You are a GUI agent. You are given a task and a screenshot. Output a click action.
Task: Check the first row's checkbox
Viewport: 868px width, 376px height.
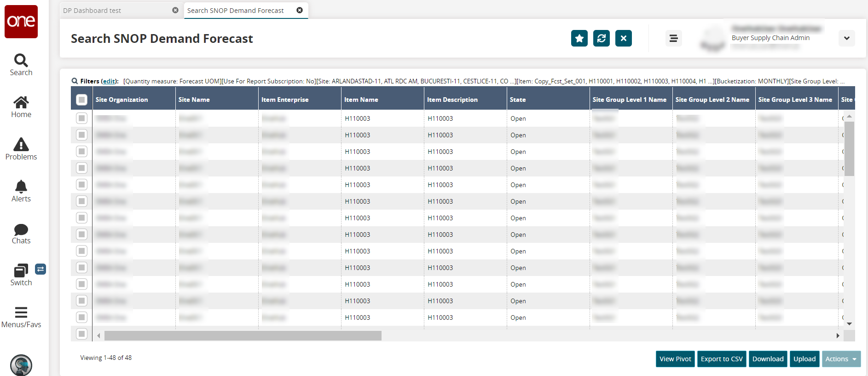point(81,118)
